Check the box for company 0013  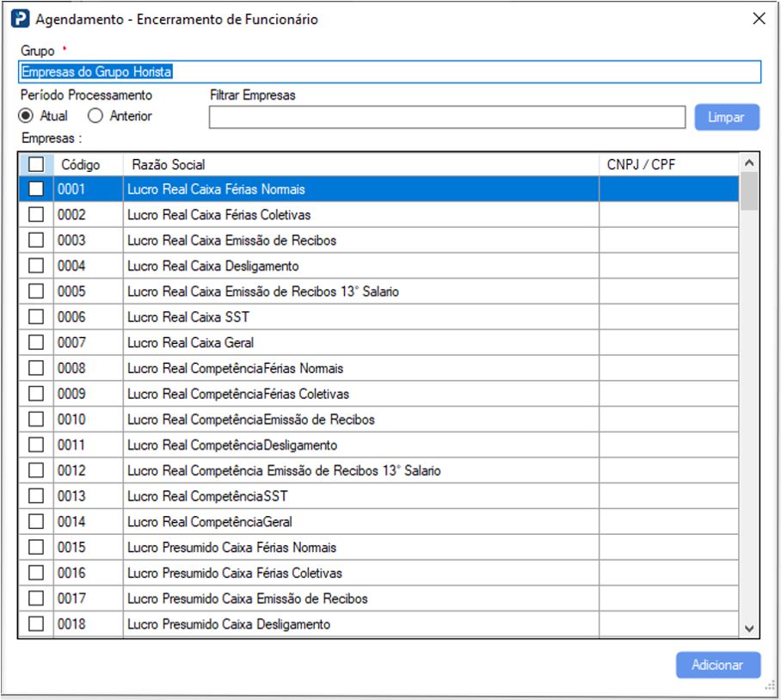point(36,496)
